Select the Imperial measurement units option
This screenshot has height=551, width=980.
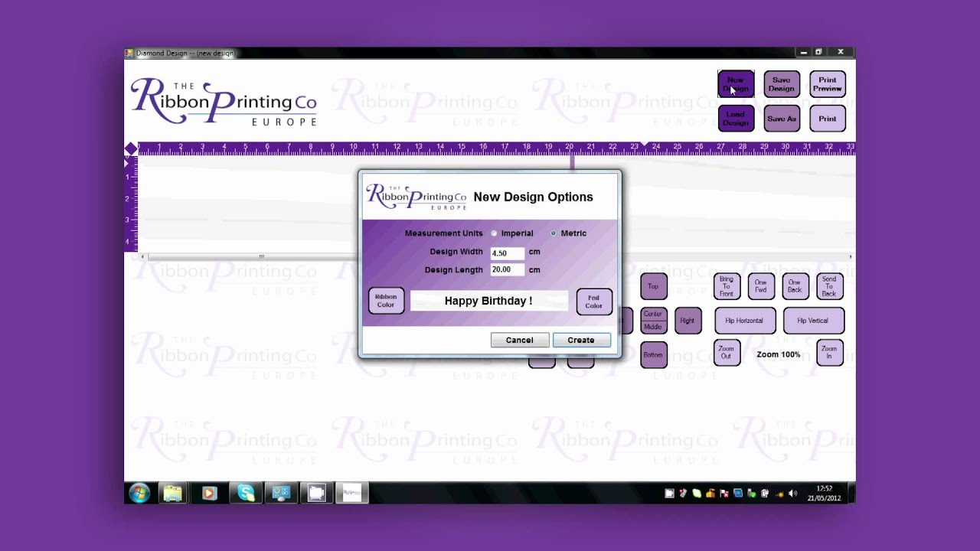pos(495,233)
